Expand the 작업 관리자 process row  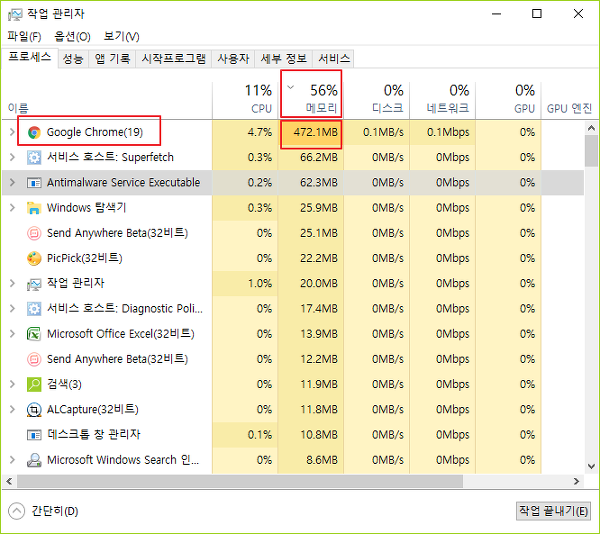tap(12, 283)
